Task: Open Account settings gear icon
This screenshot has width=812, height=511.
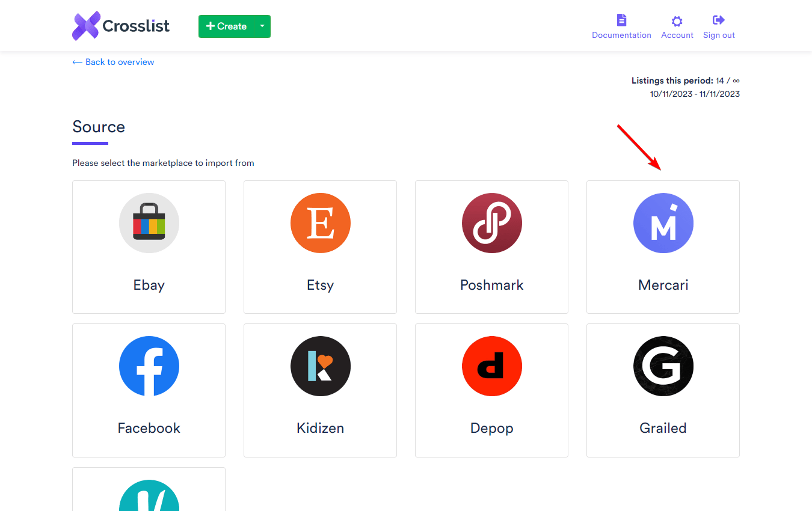Action: [677, 21]
